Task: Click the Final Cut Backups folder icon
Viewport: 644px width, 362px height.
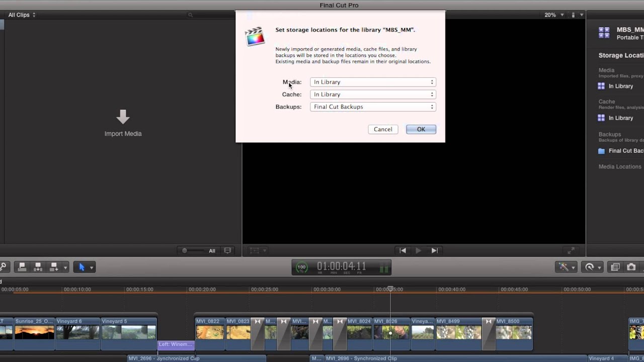Action: (601, 151)
